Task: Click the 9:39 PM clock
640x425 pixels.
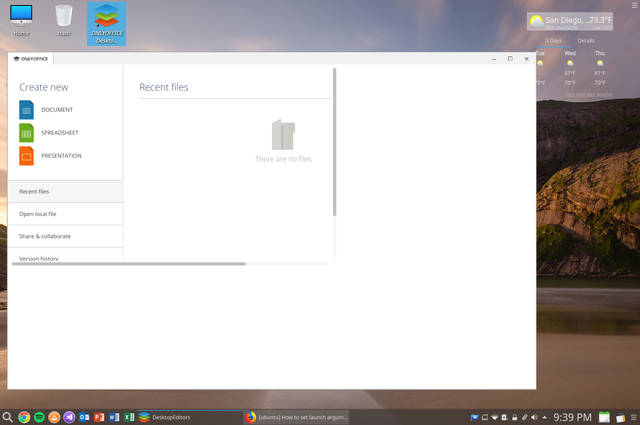Action: tap(572, 417)
